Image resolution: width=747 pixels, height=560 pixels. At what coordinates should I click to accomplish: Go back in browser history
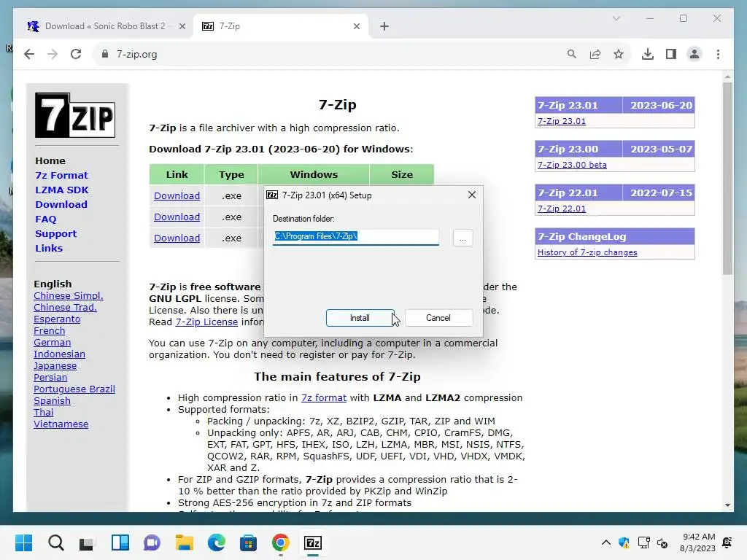point(29,54)
